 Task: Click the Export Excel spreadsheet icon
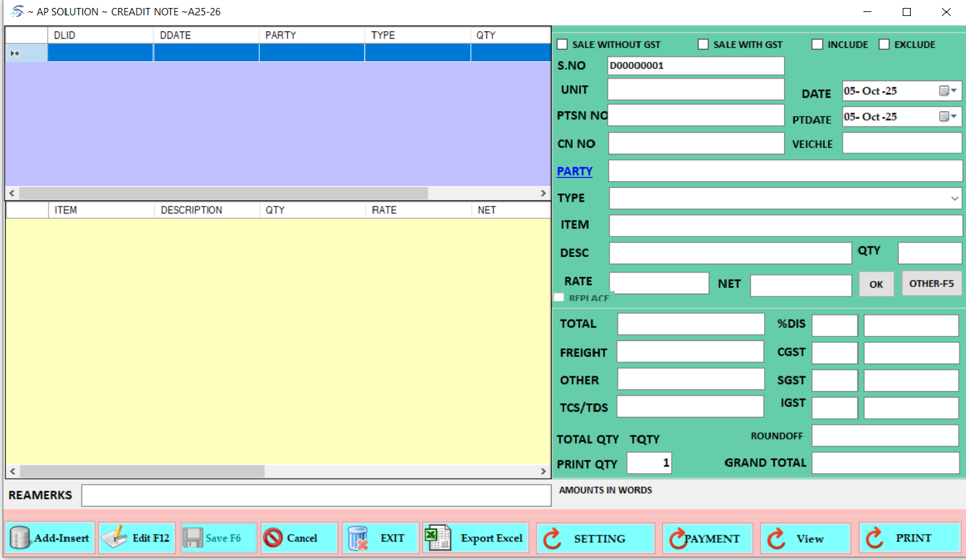[438, 537]
